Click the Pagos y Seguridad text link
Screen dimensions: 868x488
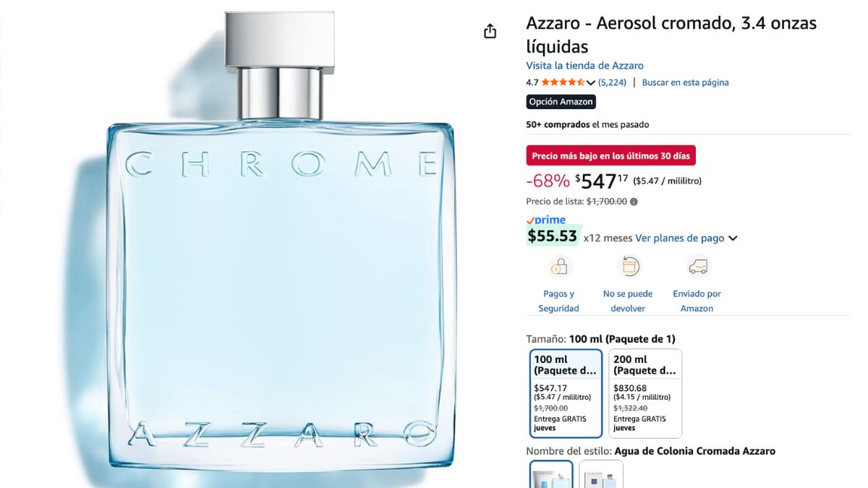558,301
